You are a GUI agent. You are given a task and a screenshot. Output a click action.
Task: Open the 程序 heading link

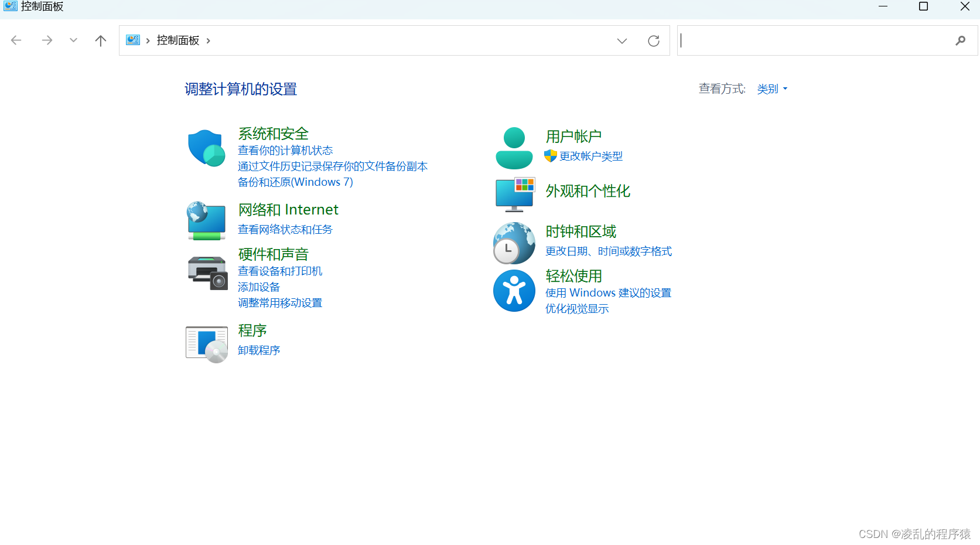tap(252, 331)
